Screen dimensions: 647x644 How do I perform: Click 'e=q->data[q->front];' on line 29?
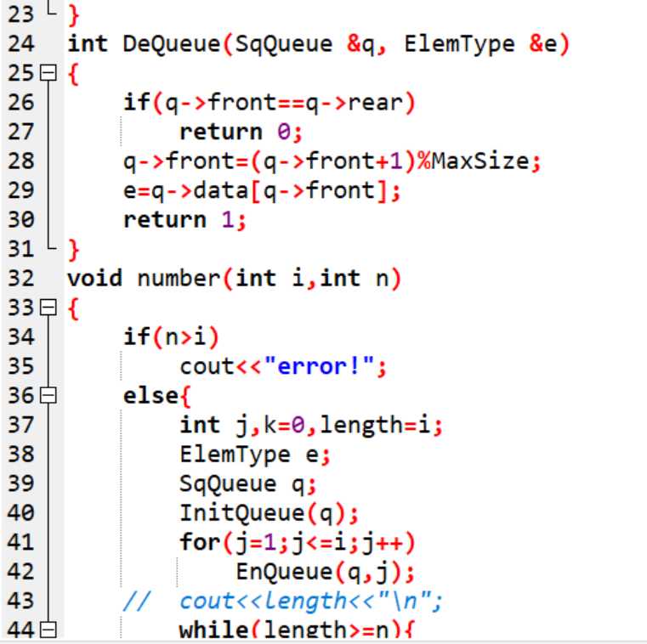262,192
